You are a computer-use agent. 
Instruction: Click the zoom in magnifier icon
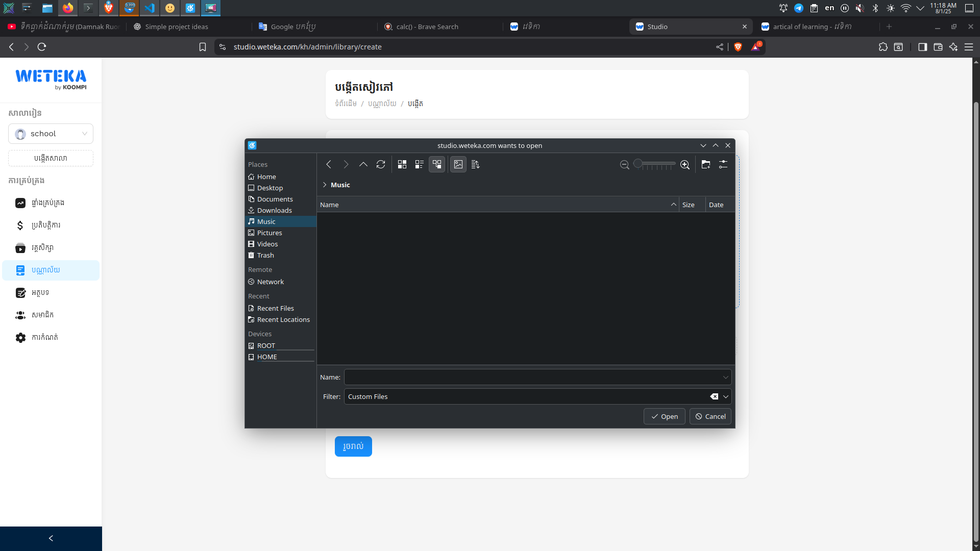click(685, 165)
